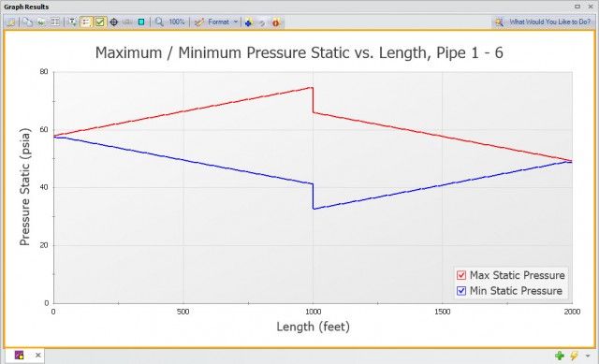This screenshot has height=364, width=599.
Task: Click the graph title text
Action: pos(299,52)
